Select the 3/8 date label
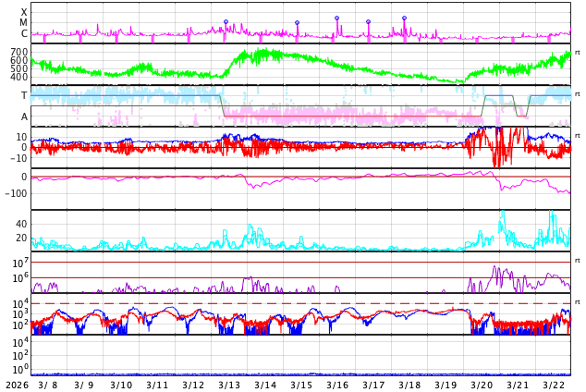 (x=48, y=385)
